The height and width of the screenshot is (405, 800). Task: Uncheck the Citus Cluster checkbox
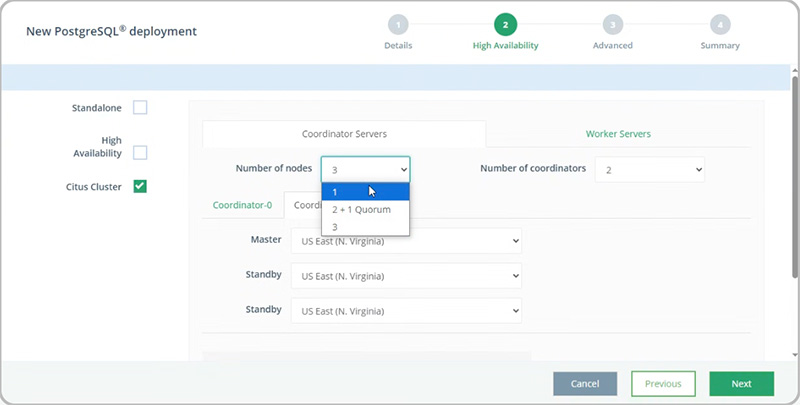[140, 187]
